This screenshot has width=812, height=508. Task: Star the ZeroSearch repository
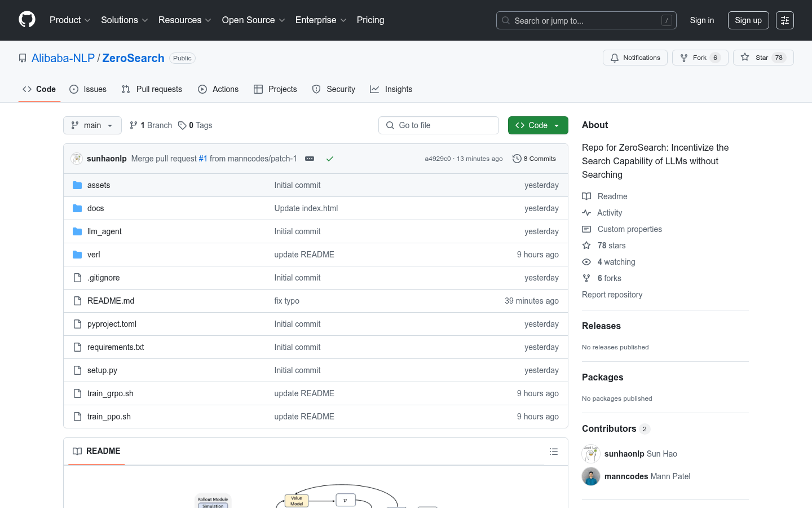[762, 58]
